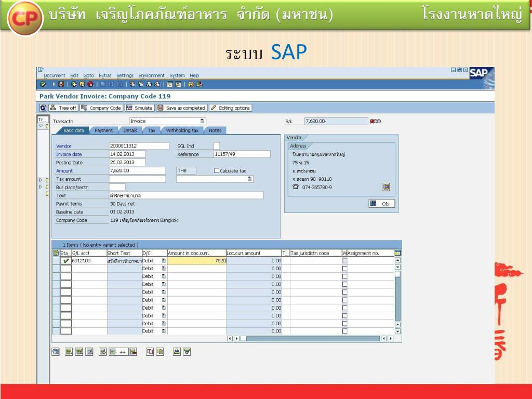This screenshot has width=532, height=399.
Task: Open the tax code dropdown beside Tax amount
Action: pos(250,179)
